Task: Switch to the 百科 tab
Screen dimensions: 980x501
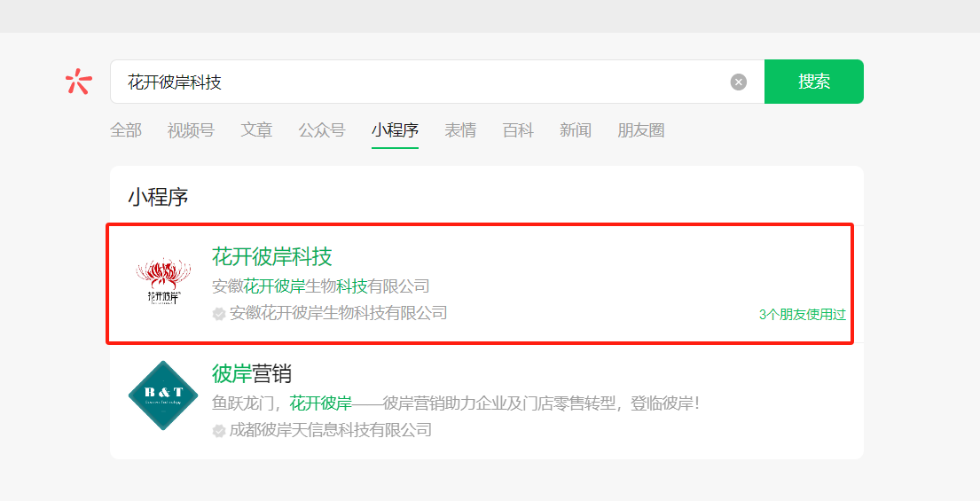Action: (518, 130)
